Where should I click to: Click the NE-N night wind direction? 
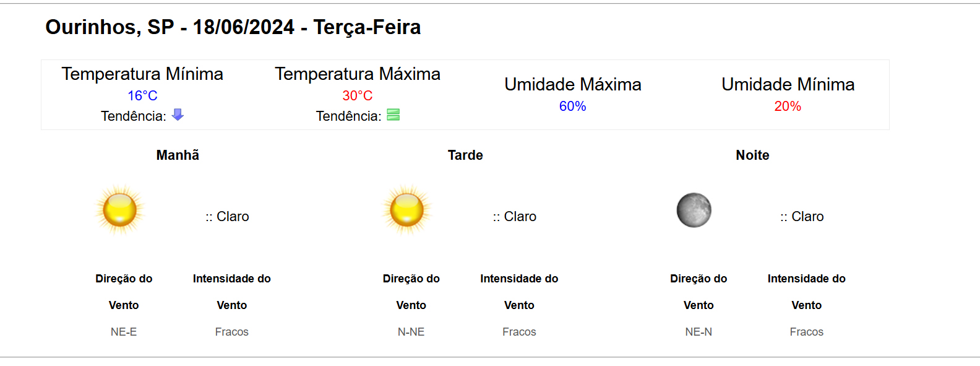[x=698, y=332]
